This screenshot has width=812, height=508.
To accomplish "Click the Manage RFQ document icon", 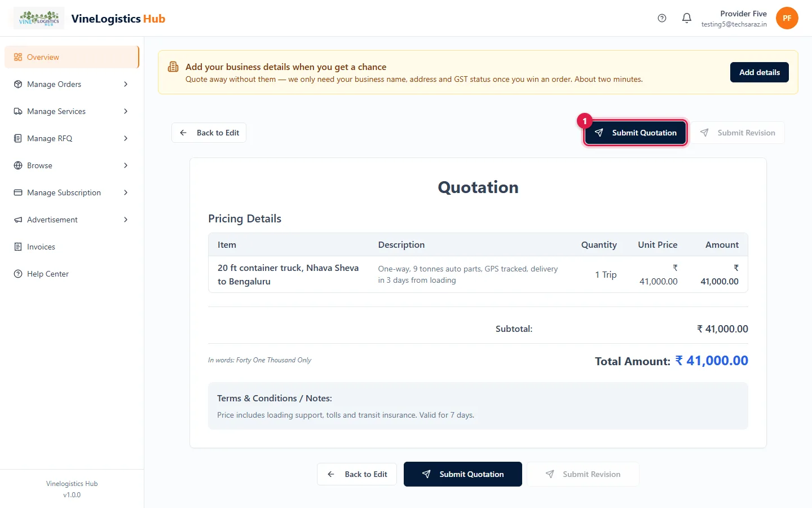I will (x=18, y=138).
